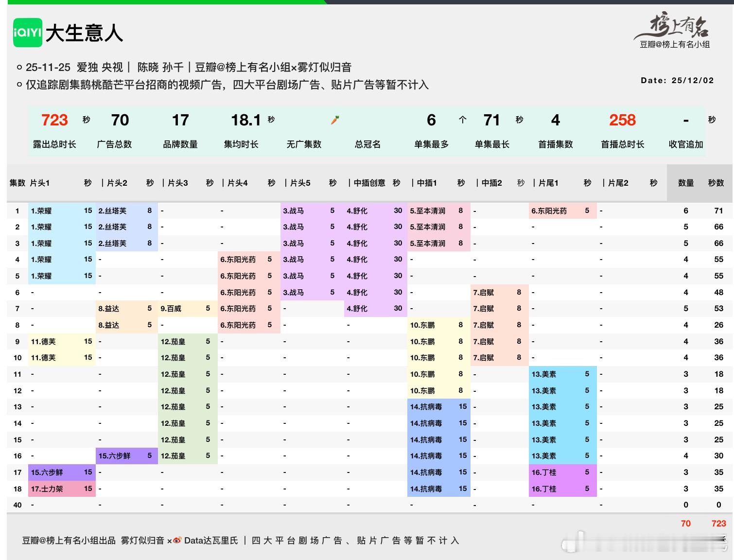This screenshot has height=560, width=734.
Task: Click the red 70 total below the 数量 column
Action: (686, 524)
